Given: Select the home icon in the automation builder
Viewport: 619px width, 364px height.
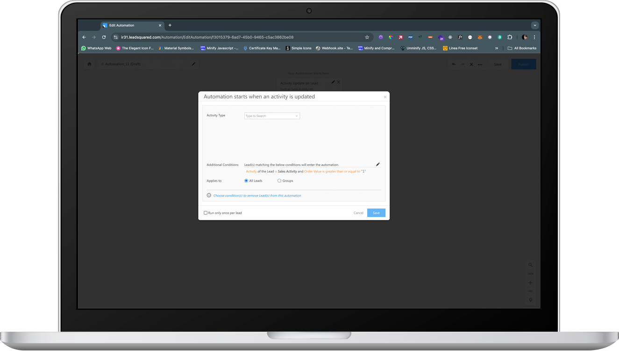Looking at the screenshot, I should 89,64.
